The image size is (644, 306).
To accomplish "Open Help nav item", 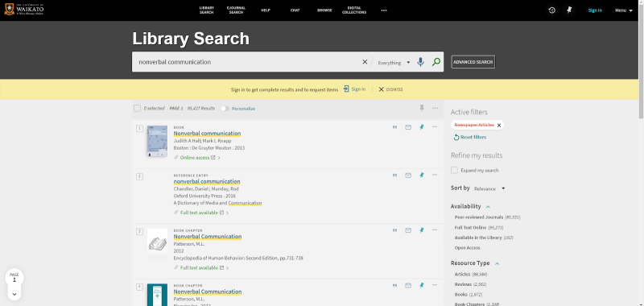I will [x=266, y=10].
